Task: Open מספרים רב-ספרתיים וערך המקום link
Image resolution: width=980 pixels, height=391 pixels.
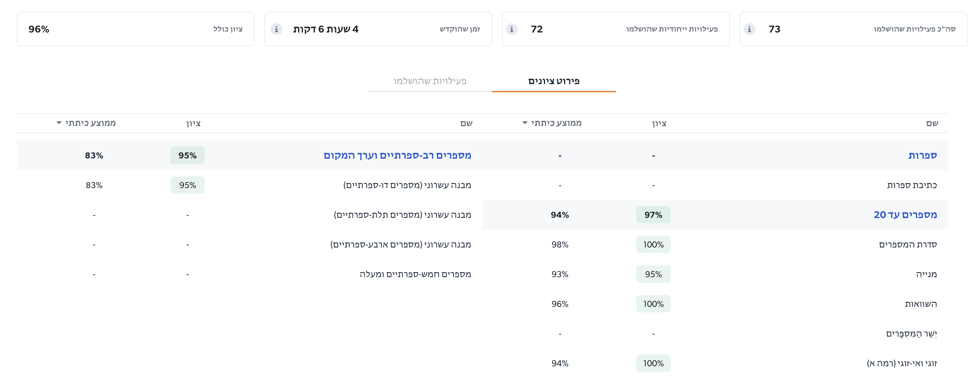Action: coord(397,156)
